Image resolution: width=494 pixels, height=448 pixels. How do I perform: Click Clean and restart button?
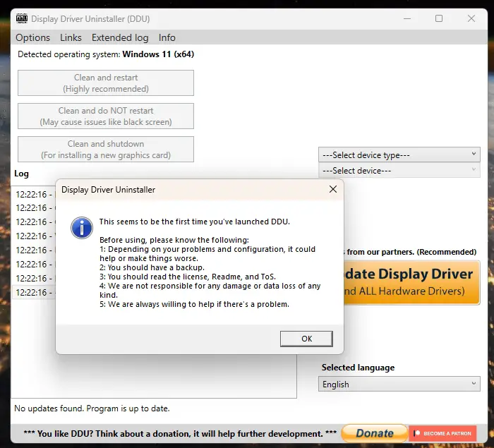(x=106, y=83)
